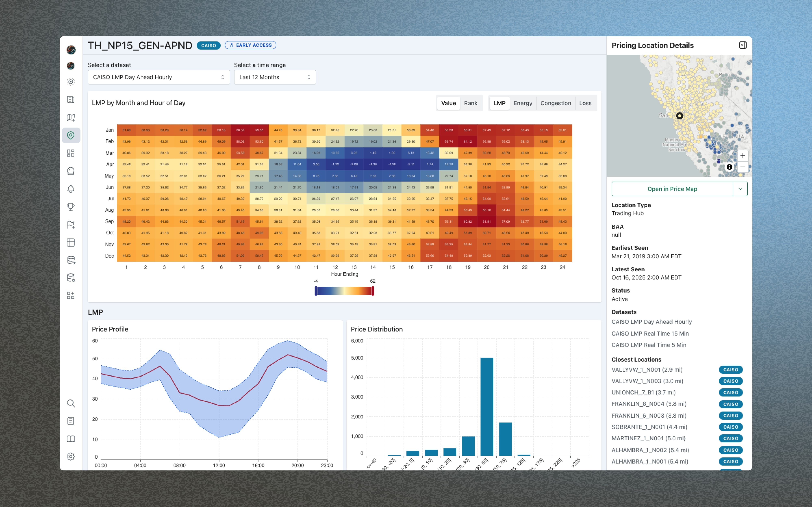Image resolution: width=812 pixels, height=507 pixels.
Task: Click the Open in Price Map button
Action: 672,189
